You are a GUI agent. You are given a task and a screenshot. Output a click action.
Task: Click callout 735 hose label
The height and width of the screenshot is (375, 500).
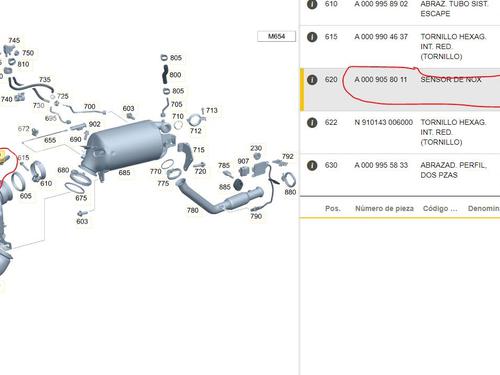[x=45, y=80]
